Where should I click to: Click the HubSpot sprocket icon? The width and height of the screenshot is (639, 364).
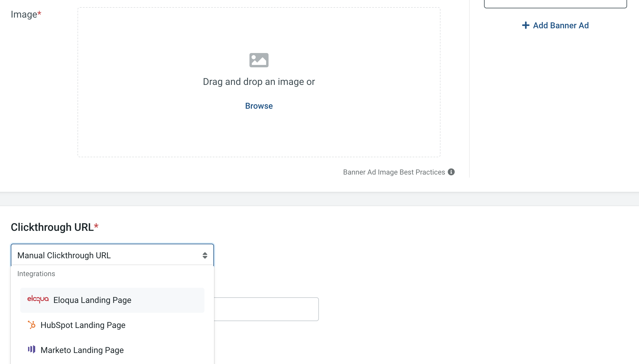click(x=32, y=325)
